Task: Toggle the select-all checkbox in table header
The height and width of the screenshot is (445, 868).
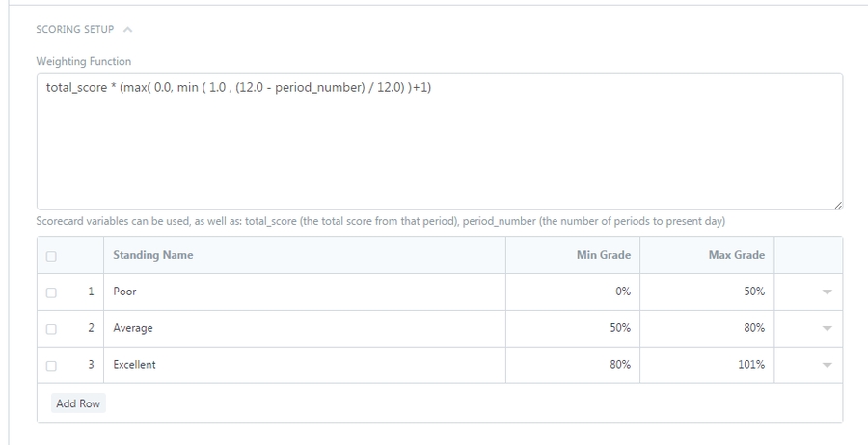Action: pos(51,256)
